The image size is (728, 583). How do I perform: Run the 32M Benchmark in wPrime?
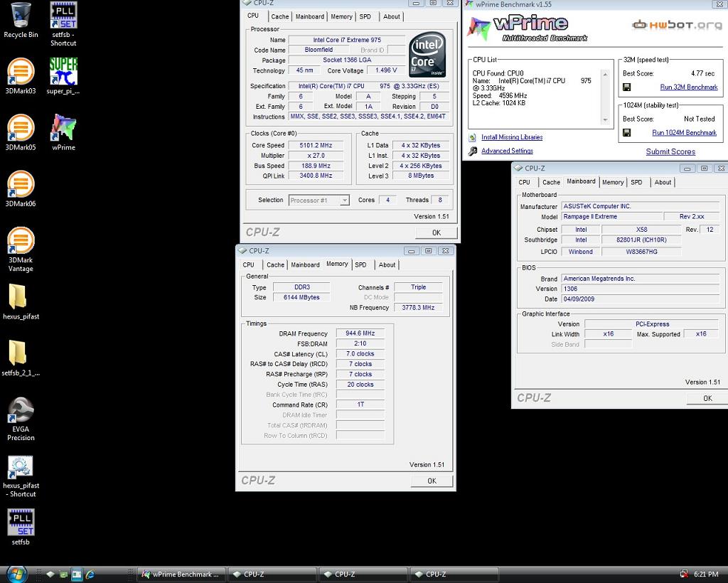click(688, 87)
